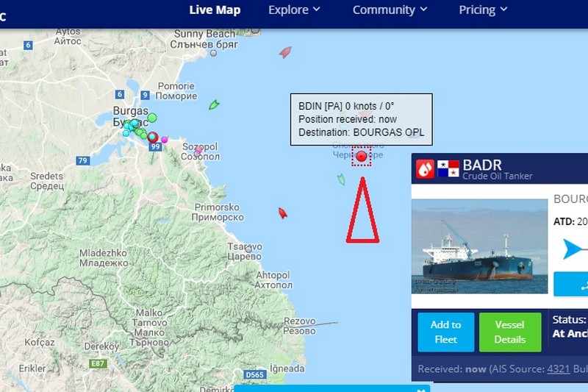The height and width of the screenshot is (392, 588).
Task: Select the gray marker dot below Sunny Beach
Action: [213, 53]
